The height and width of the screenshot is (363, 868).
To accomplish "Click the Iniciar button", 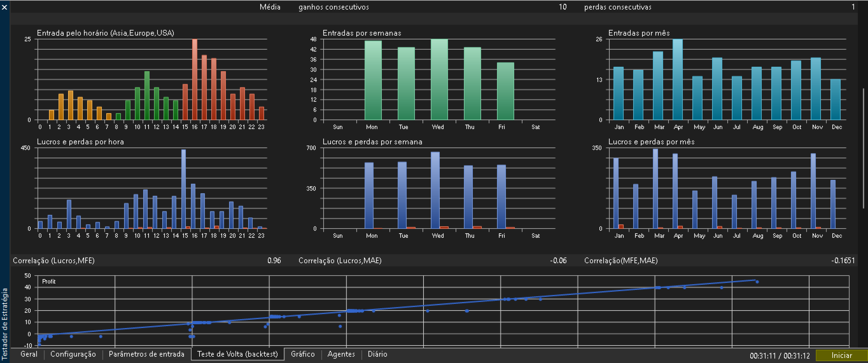I will point(841,355).
